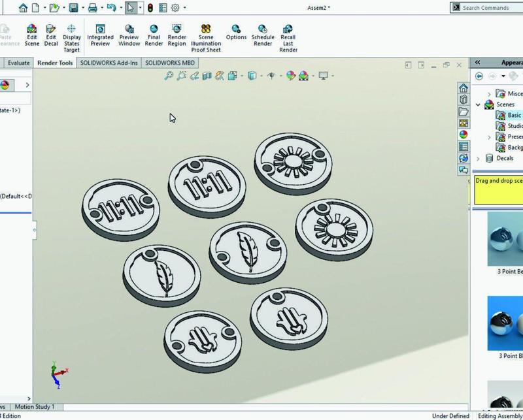
Task: Click the Home icon in the top toolbar
Action: click(23, 8)
